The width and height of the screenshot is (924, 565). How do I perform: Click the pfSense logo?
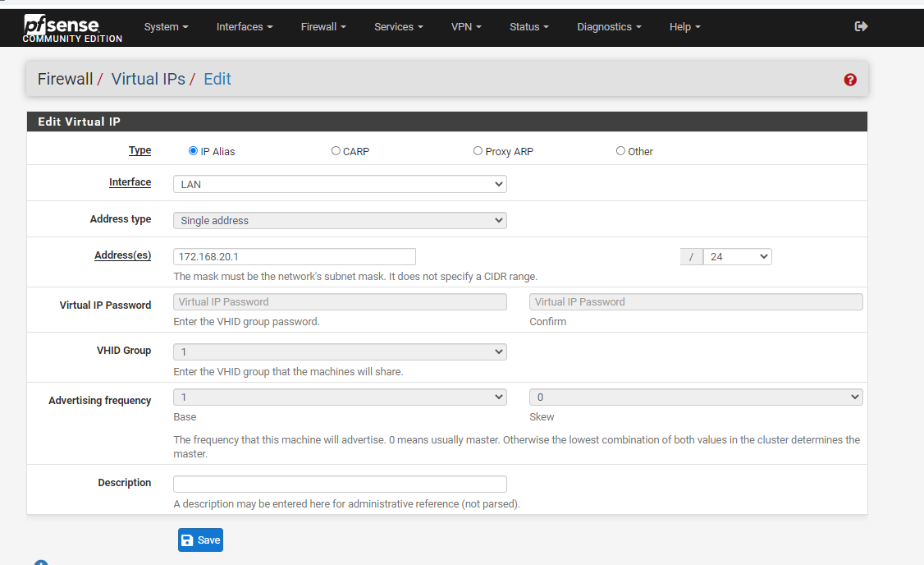[61, 26]
